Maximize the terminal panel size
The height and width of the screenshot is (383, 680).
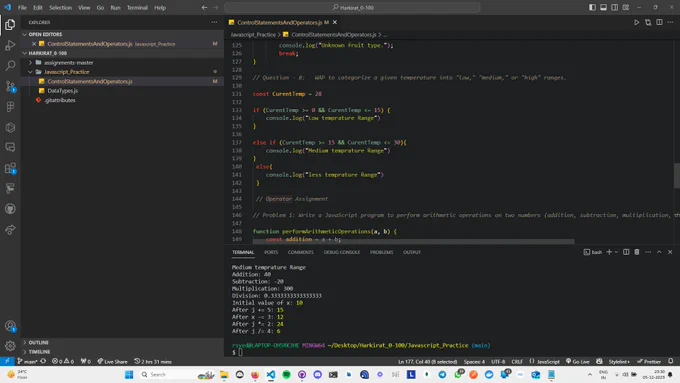click(x=659, y=252)
